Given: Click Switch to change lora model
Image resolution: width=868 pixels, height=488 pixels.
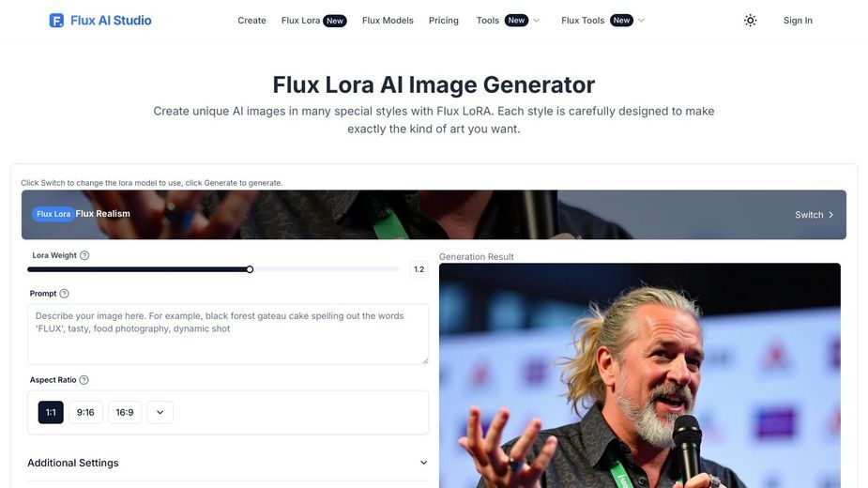Looking at the screenshot, I should [814, 215].
